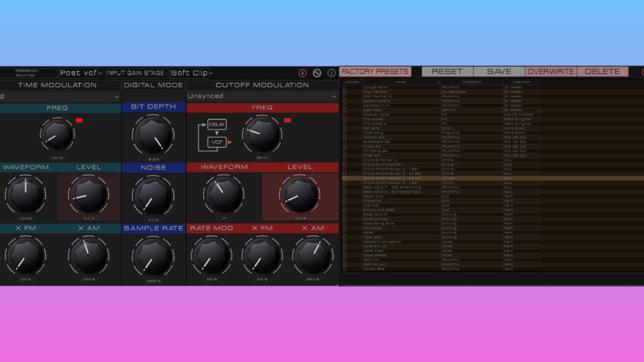The width and height of the screenshot is (644, 362).
Task: Tick the Locked checkbox for Zen Echo
Action: (345, 128)
